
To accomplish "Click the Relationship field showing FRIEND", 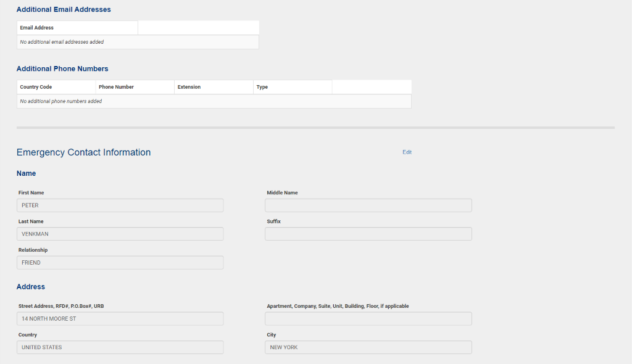I will tap(120, 262).
